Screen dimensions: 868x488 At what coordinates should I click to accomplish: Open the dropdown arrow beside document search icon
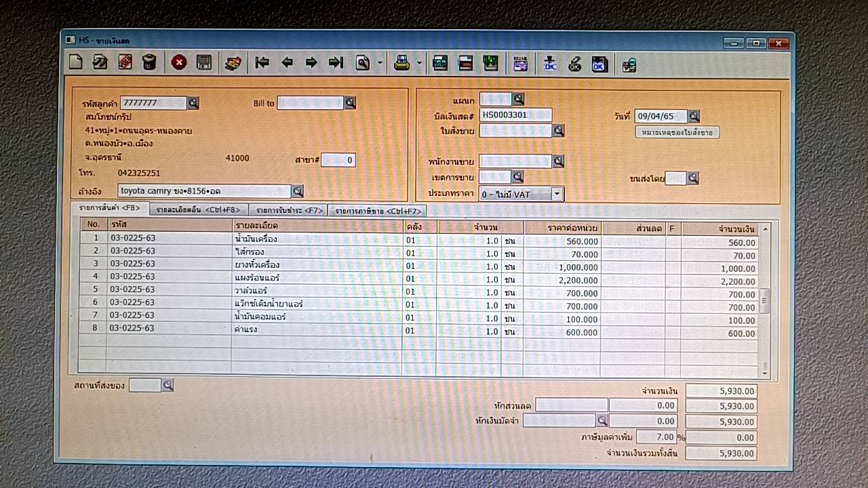(x=380, y=64)
